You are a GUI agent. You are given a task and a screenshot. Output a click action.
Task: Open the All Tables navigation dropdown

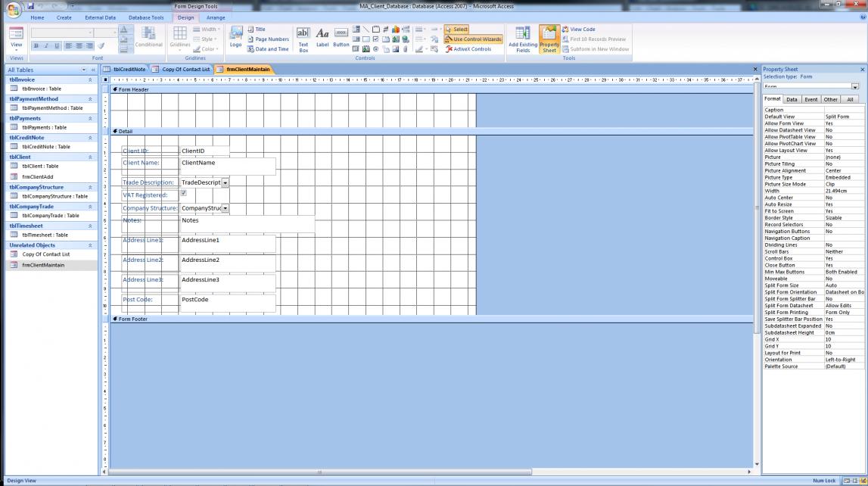click(83, 70)
